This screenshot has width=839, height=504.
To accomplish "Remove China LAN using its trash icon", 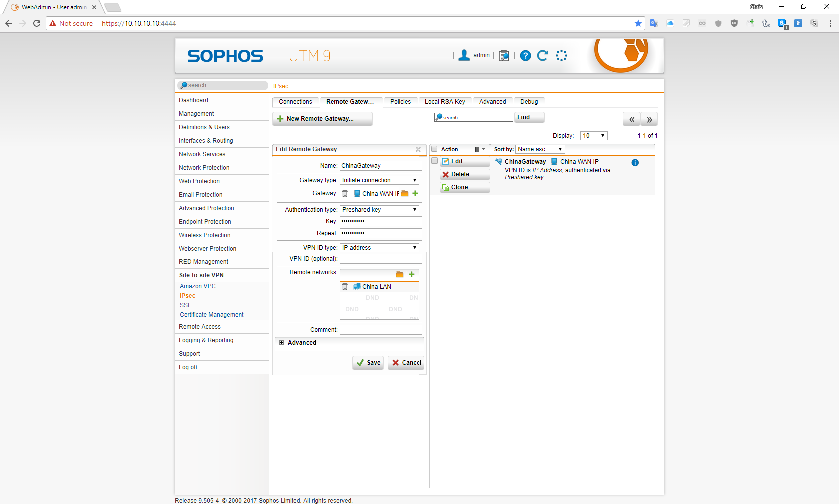I will (345, 287).
